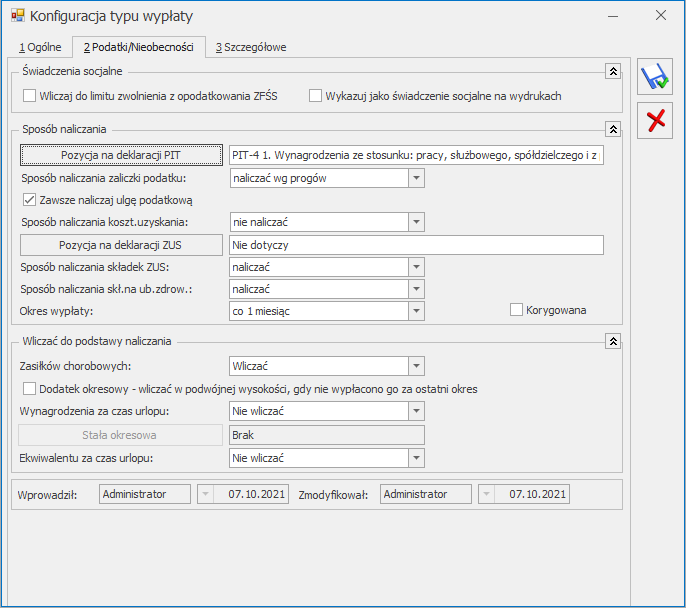Open Sposób naliczania zaliczki podatku dropdown
Image resolution: width=686 pixels, height=608 pixels.
click(x=417, y=178)
